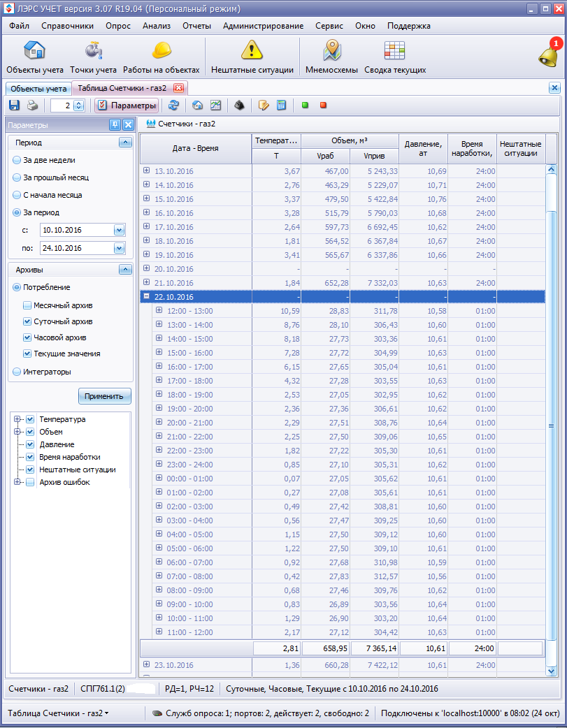The width and height of the screenshot is (567, 728).
Task: Open Точки учета with the faucet icon
Action: tap(94, 57)
